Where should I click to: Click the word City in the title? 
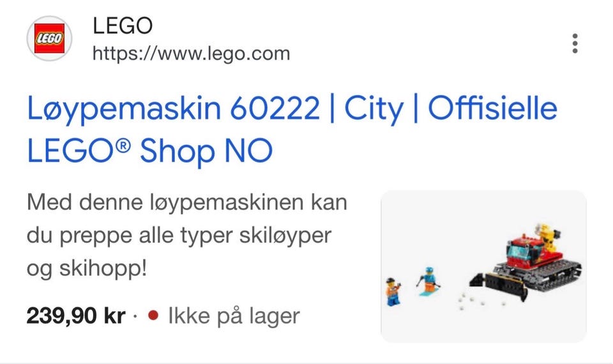pos(374,109)
